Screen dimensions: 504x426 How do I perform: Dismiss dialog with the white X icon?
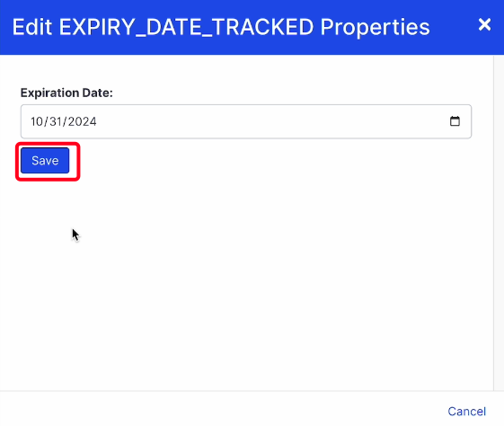click(x=484, y=24)
